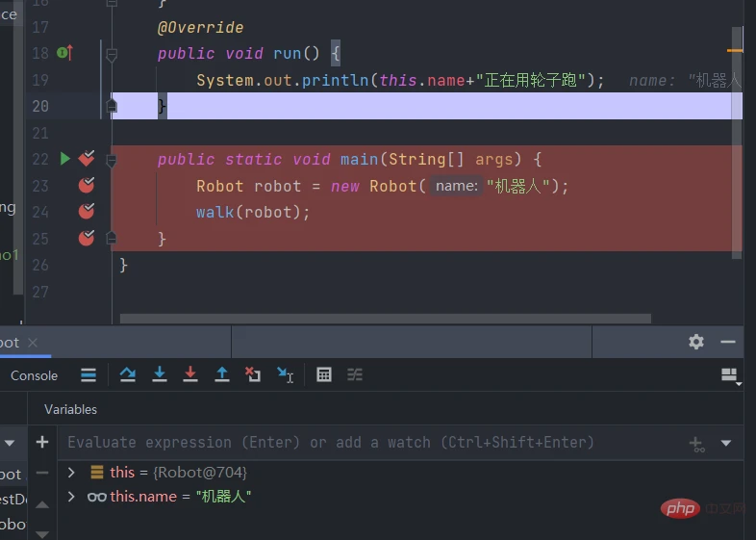Open the expression history dropdown arrow
The image size is (756, 540).
726,443
